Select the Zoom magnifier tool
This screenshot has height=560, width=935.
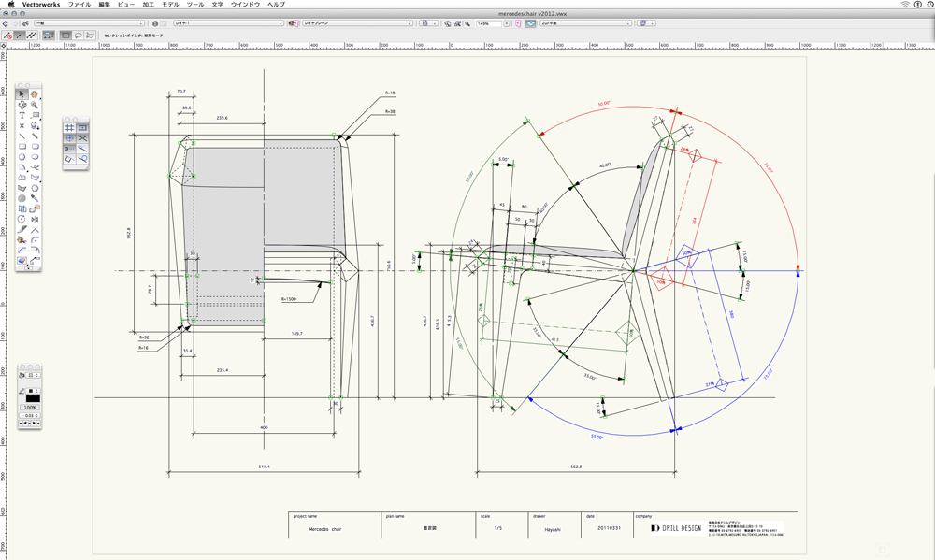[35, 105]
